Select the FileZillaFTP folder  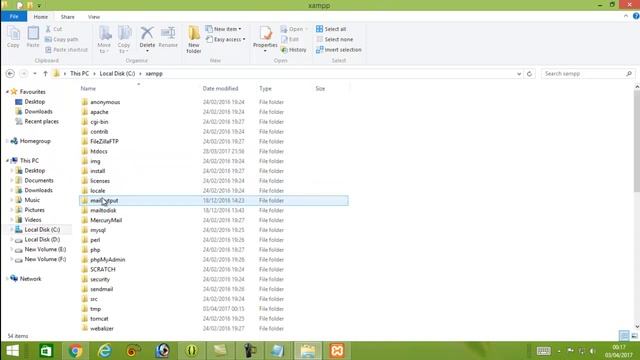pos(104,141)
